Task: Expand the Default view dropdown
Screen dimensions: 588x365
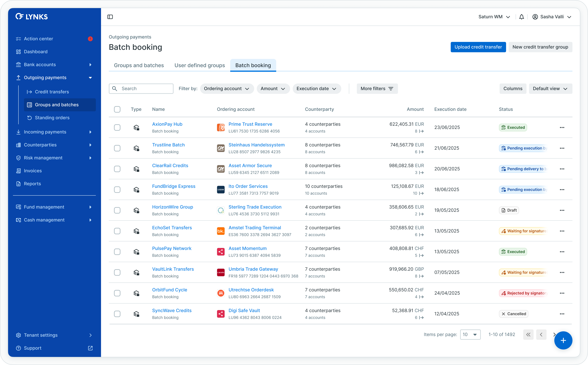Action: tap(550, 89)
